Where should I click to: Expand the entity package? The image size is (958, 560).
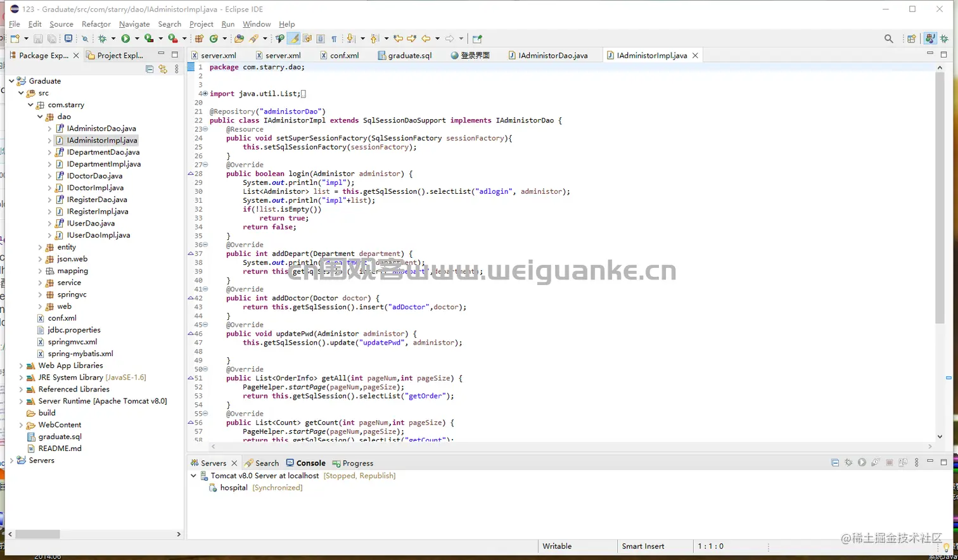[40, 247]
